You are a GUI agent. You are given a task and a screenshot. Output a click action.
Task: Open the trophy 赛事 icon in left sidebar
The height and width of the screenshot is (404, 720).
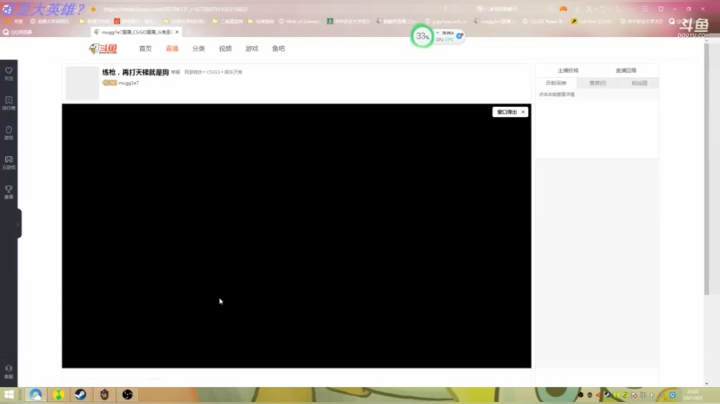point(9,192)
